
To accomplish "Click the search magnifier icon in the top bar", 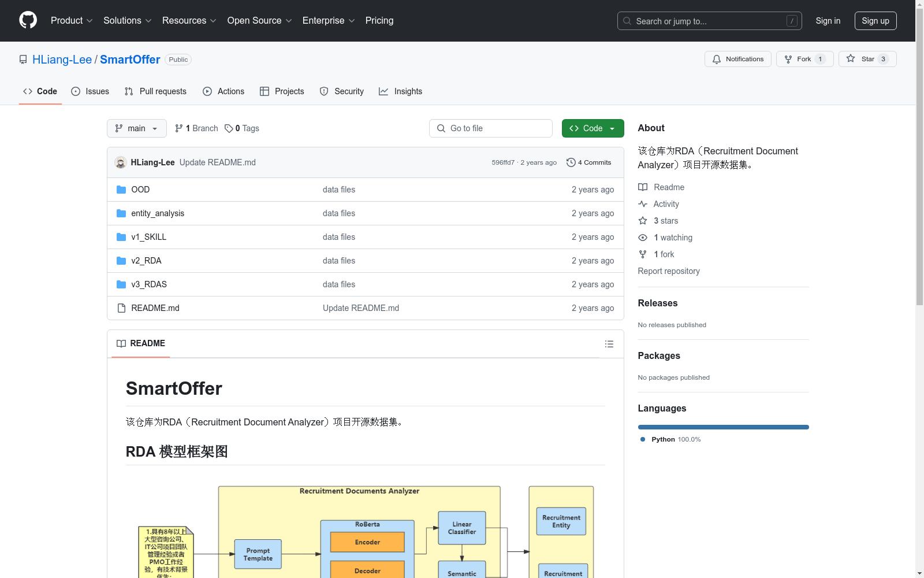I will (627, 21).
